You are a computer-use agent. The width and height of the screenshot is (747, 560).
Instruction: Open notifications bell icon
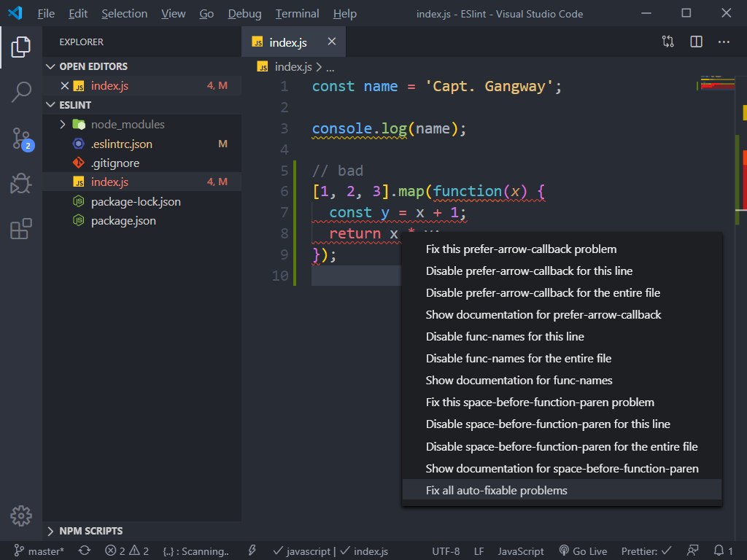pos(723,551)
